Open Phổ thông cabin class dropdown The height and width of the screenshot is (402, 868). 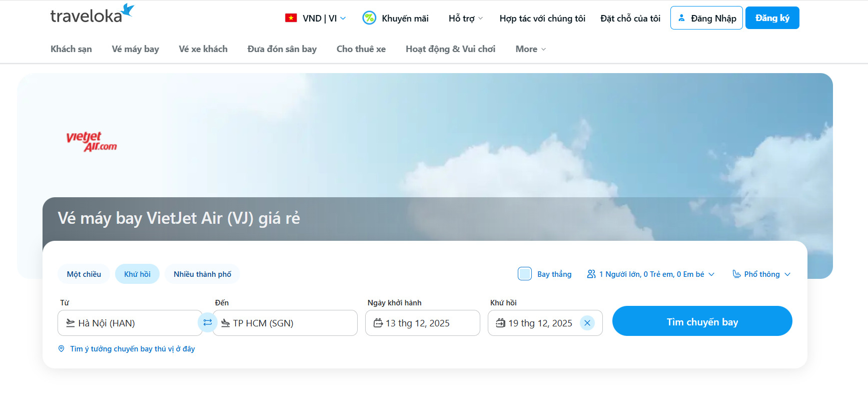761,274
